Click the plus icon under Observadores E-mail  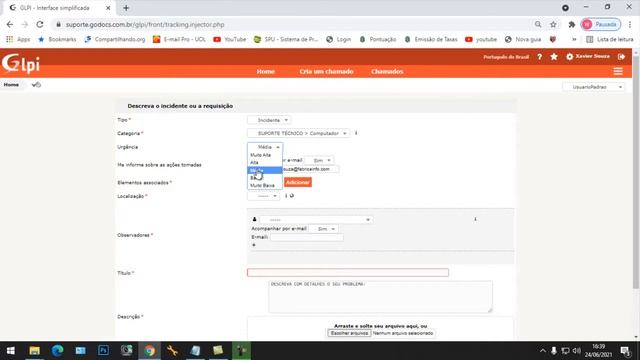[254, 245]
